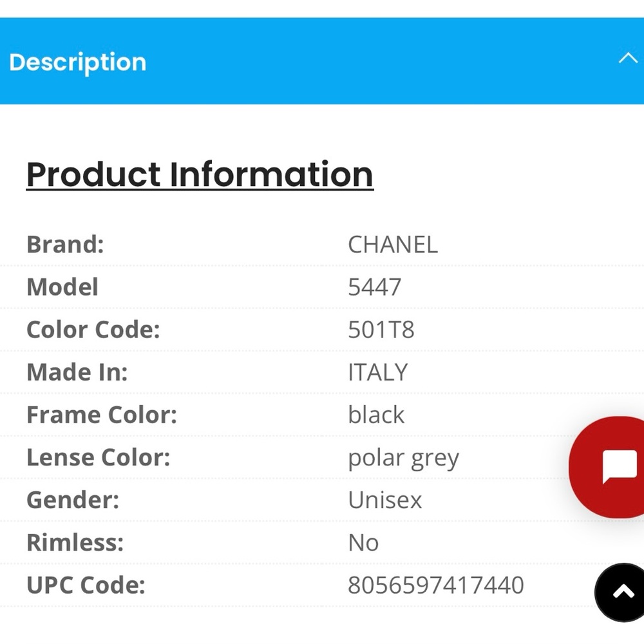The width and height of the screenshot is (644, 644).
Task: Click the Rimless value No
Action: coord(363,543)
